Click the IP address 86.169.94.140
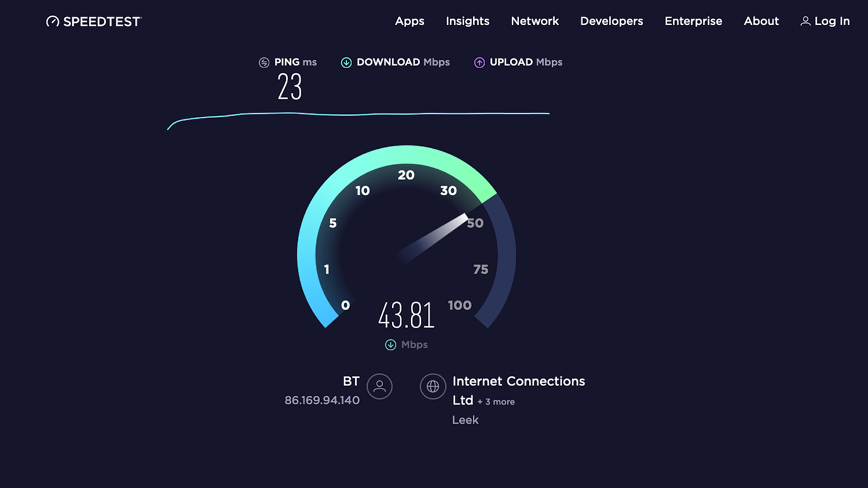This screenshot has height=488, width=868. (322, 399)
